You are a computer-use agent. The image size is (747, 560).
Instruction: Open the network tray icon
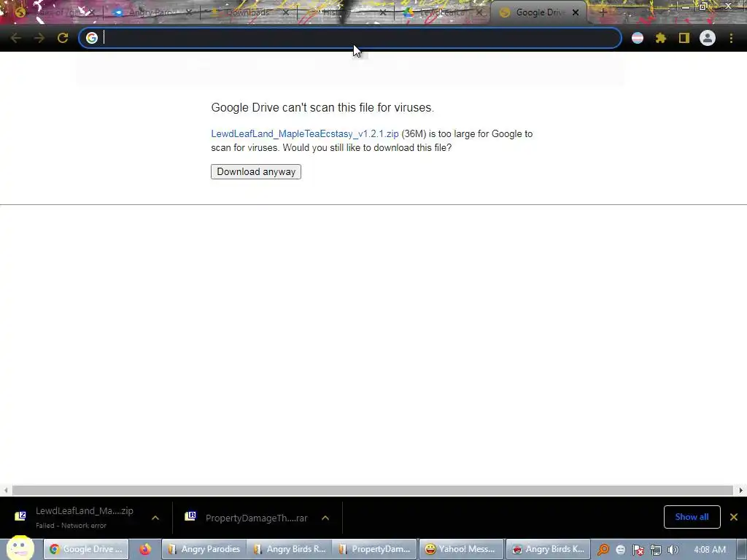[656, 550]
